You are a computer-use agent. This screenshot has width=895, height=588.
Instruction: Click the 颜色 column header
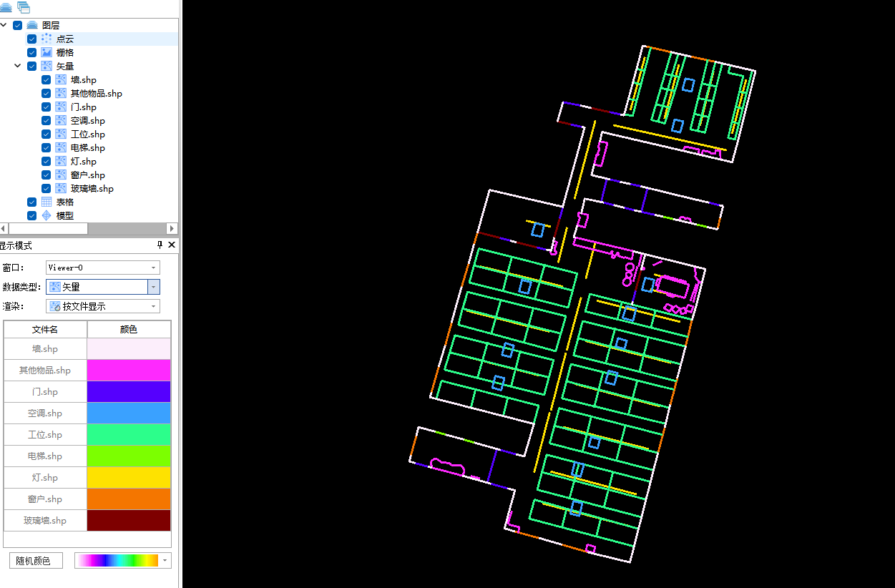coord(129,330)
